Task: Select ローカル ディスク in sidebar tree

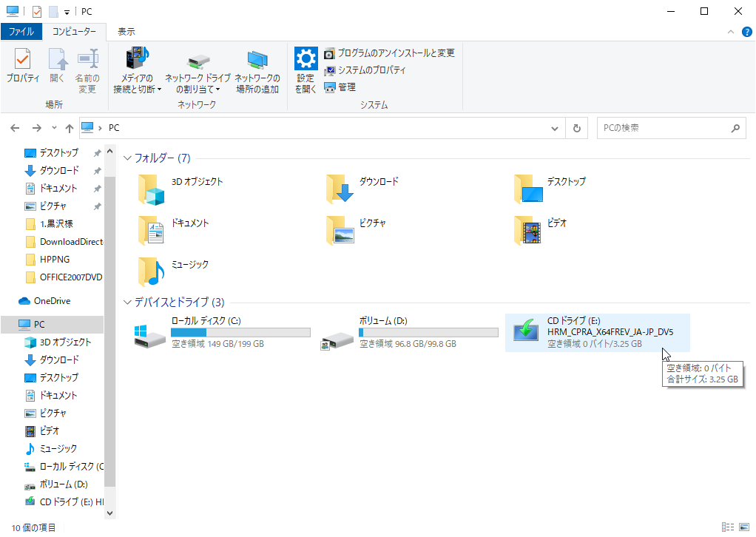Action: pyautogui.click(x=63, y=467)
